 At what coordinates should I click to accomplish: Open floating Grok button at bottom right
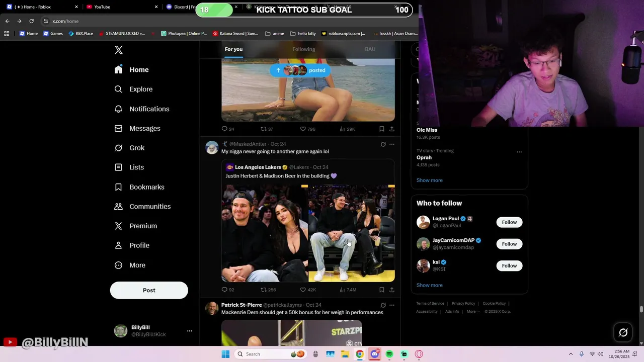[x=623, y=332]
